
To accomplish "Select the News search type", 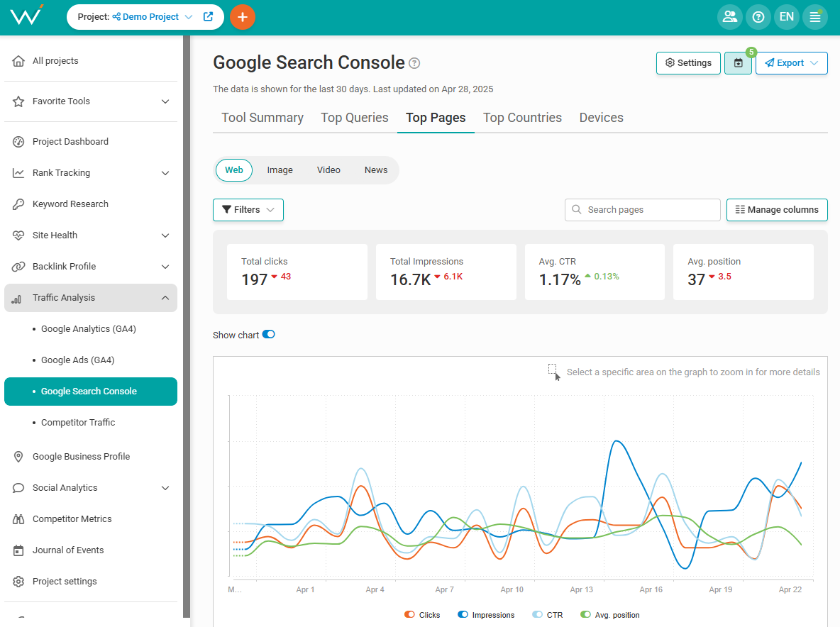I will tap(375, 170).
